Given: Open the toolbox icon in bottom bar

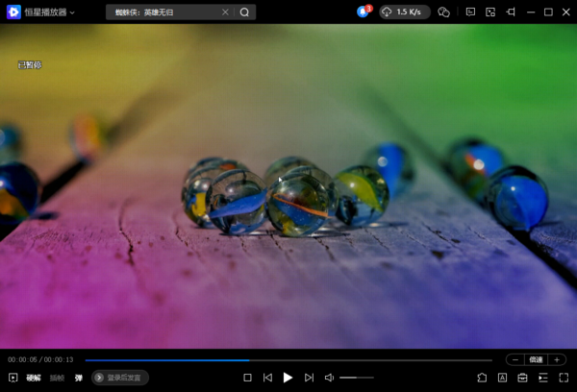Looking at the screenshot, I should click(523, 378).
